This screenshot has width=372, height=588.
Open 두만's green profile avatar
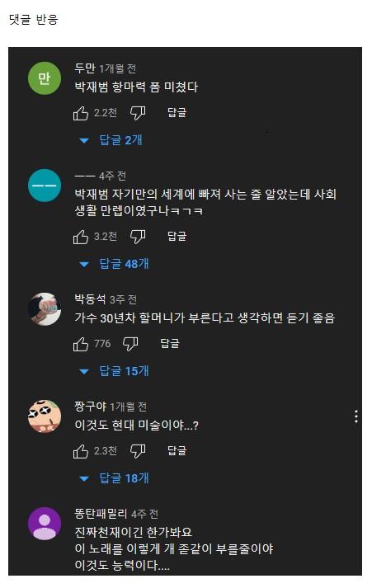pyautogui.click(x=45, y=78)
